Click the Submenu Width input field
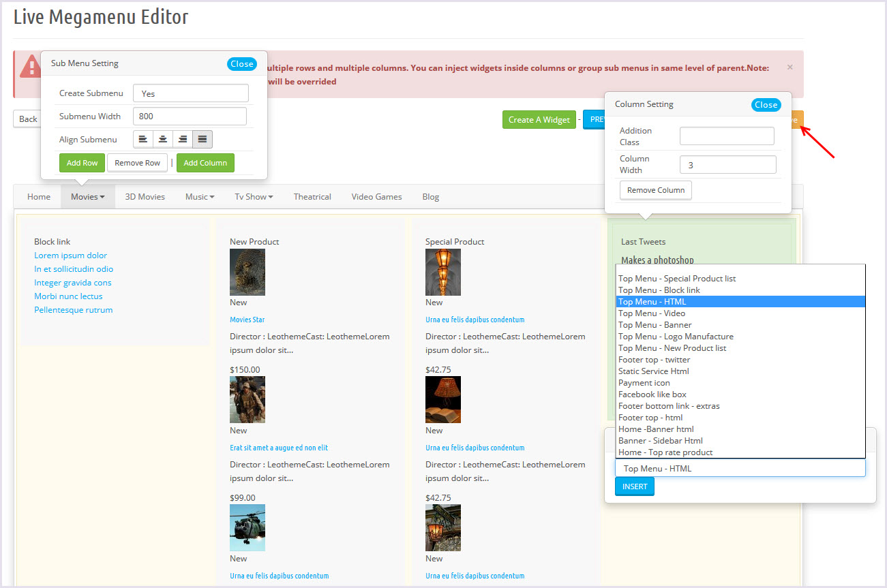Image resolution: width=887 pixels, height=588 pixels. pos(190,117)
